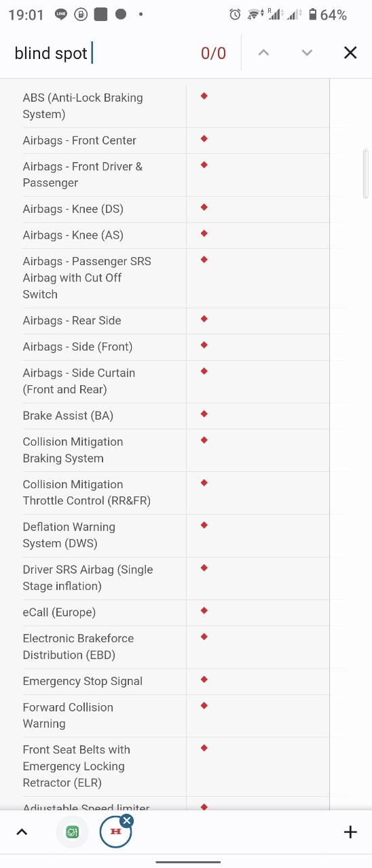372x868 pixels.
Task: Open the Honda tab bubble
Action: click(115, 832)
